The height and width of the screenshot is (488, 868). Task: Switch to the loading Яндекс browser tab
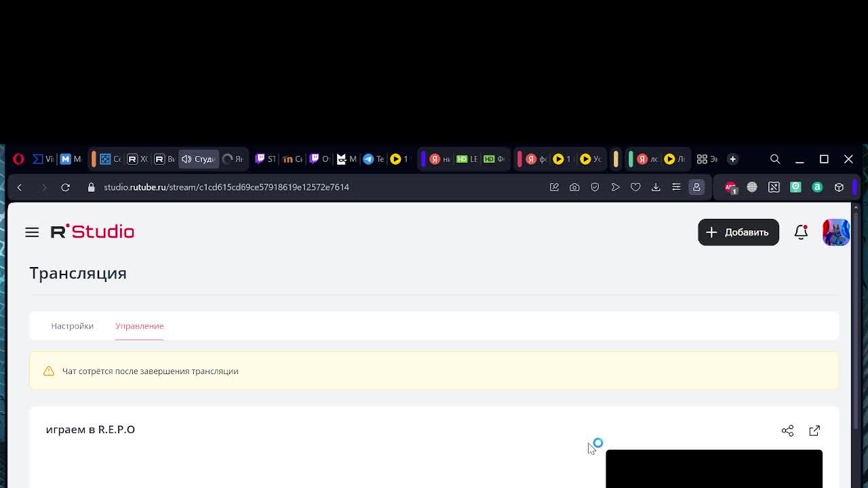[x=233, y=159]
